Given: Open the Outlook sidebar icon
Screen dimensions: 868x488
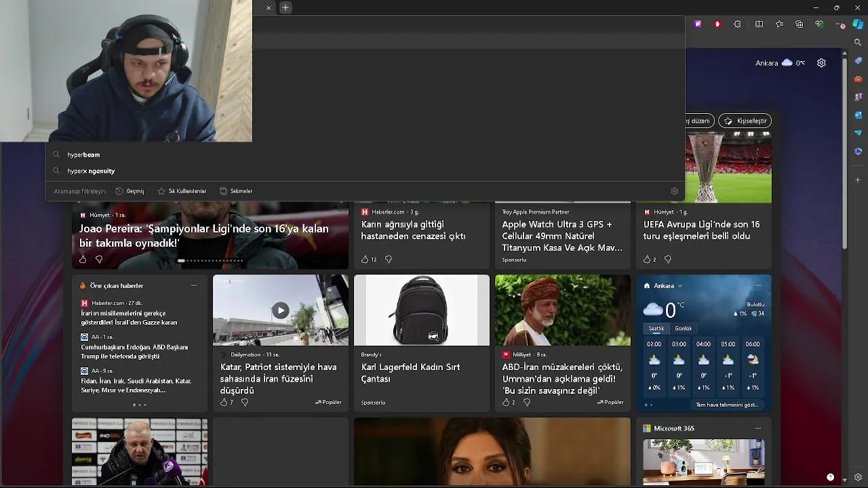Looking at the screenshot, I should click(x=858, y=115).
